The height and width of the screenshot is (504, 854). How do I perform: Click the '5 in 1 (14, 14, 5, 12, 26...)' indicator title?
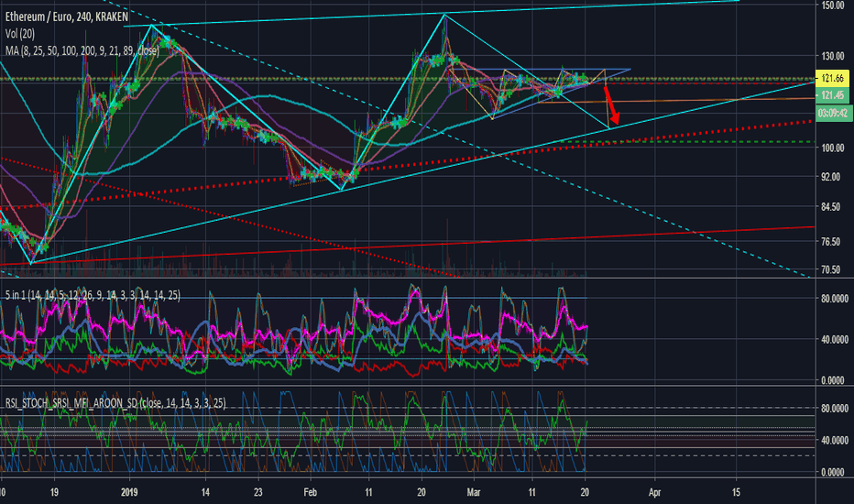point(93,295)
